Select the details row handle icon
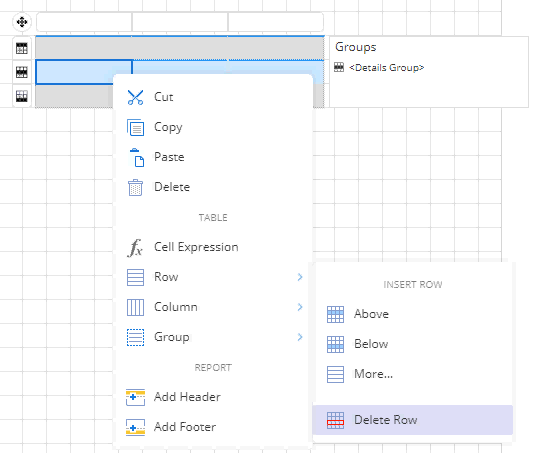This screenshot has height=453, width=533. click(22, 72)
